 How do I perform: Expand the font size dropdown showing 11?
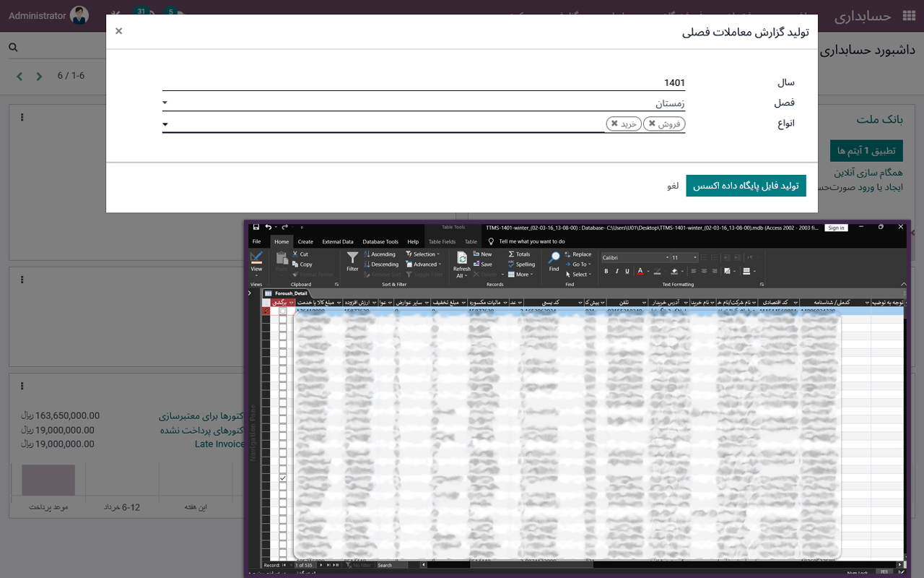694,257
